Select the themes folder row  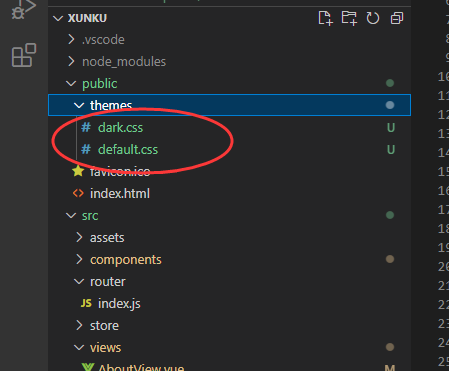229,105
